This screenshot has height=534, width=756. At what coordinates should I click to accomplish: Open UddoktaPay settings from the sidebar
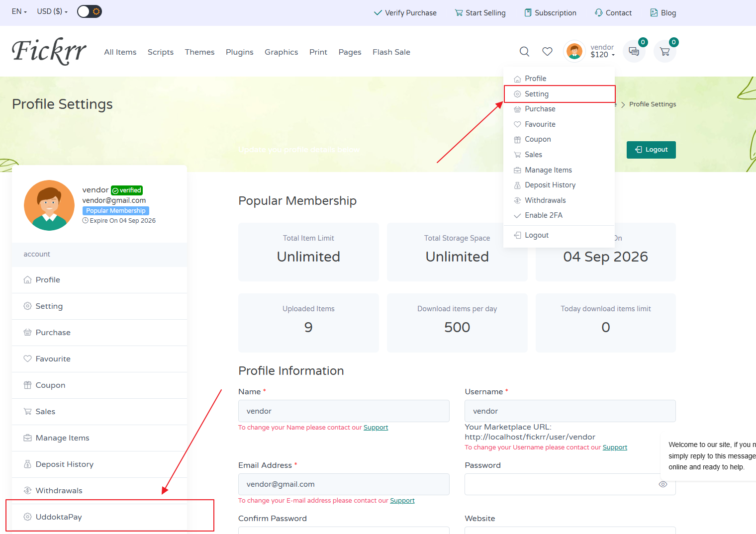(x=59, y=517)
